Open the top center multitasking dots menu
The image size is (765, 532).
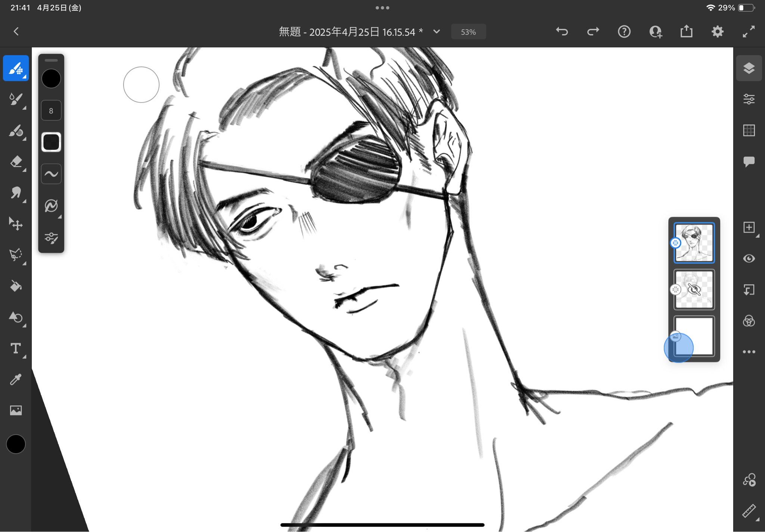pyautogui.click(x=382, y=7)
